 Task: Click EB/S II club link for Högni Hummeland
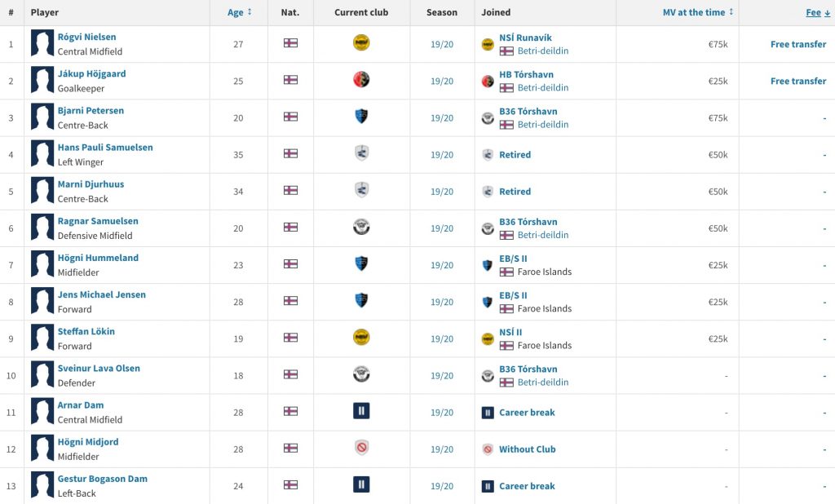point(513,259)
